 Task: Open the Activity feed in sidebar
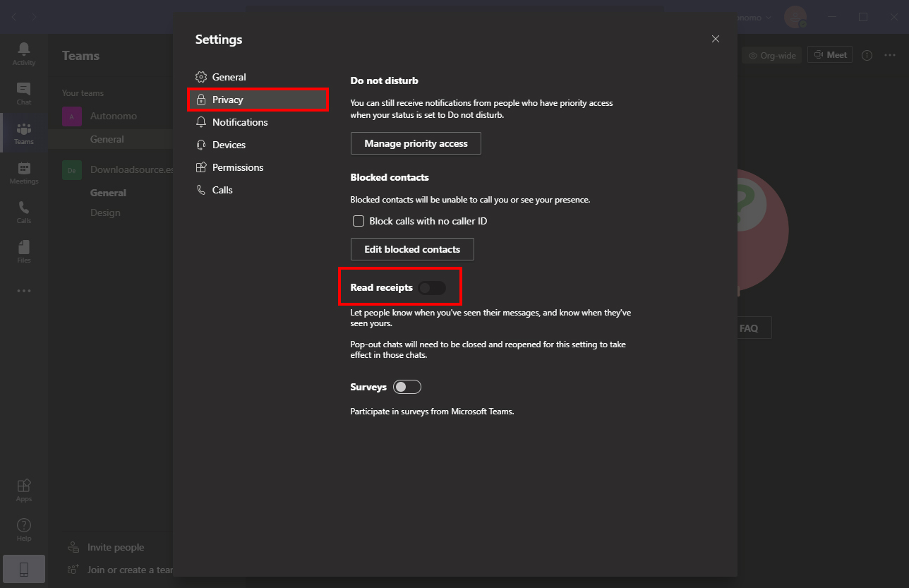[x=24, y=54]
